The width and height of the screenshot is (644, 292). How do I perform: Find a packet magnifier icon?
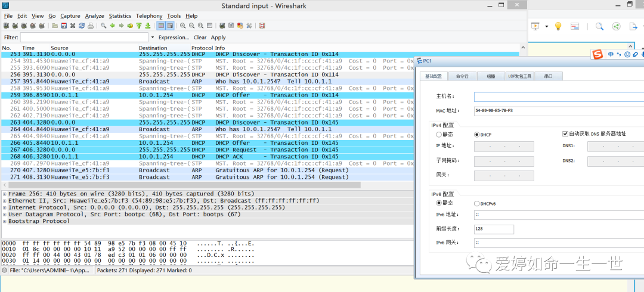(x=104, y=26)
